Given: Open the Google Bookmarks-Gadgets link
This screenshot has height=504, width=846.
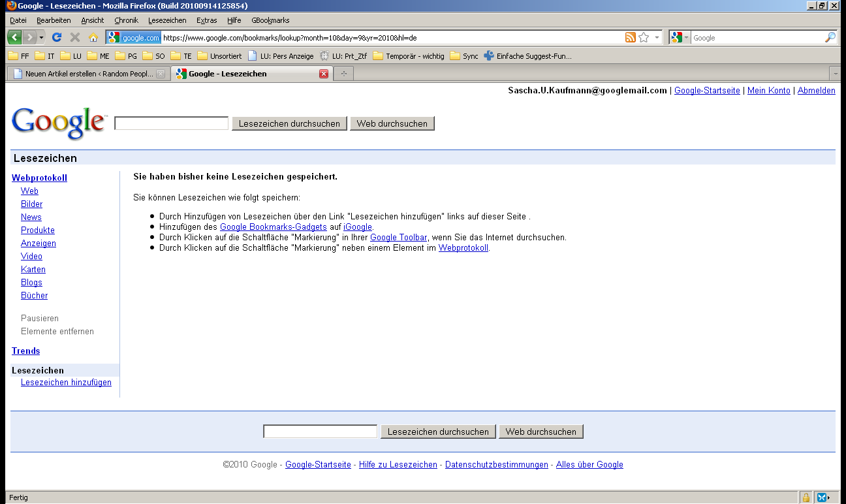Looking at the screenshot, I should pyautogui.click(x=274, y=227).
